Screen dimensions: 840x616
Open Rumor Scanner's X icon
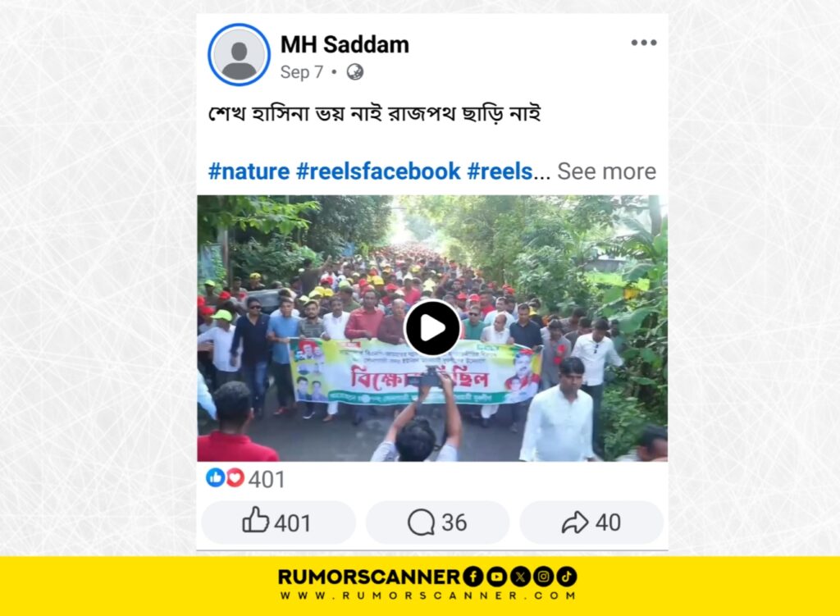pos(520,577)
